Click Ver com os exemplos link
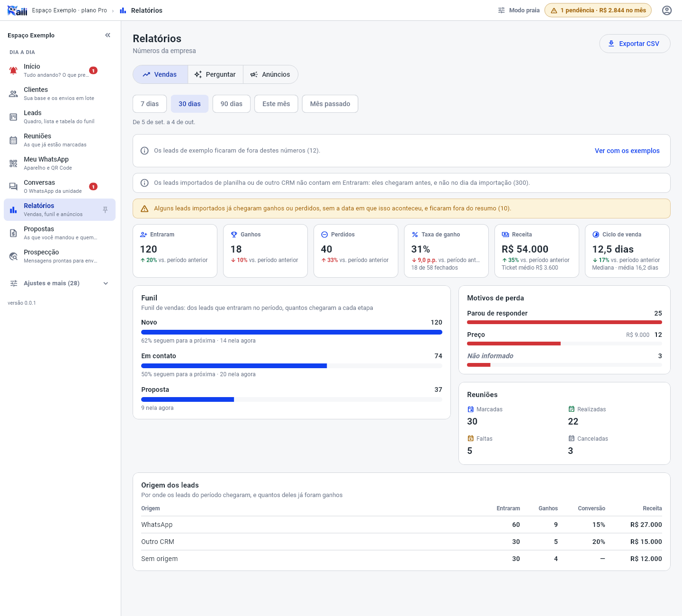 [x=627, y=151]
